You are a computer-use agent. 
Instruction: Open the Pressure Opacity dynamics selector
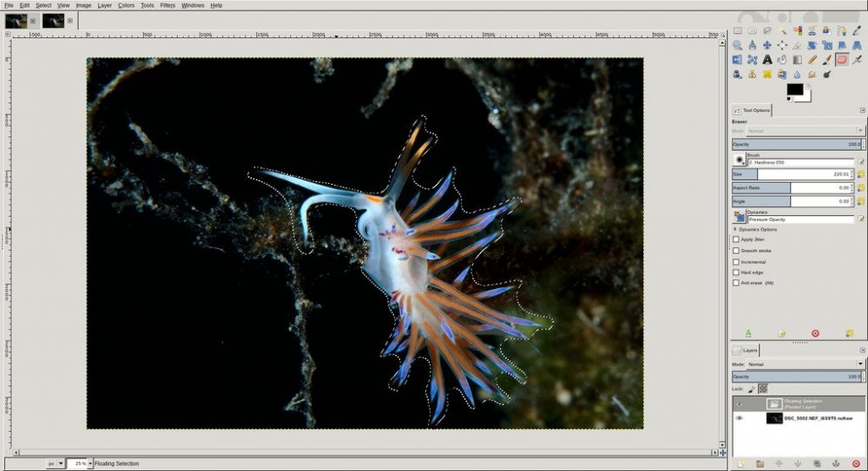pyautogui.click(x=739, y=216)
